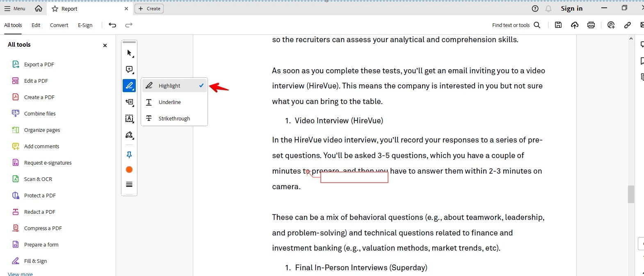Open the Menu hamburger button

[x=15, y=9]
